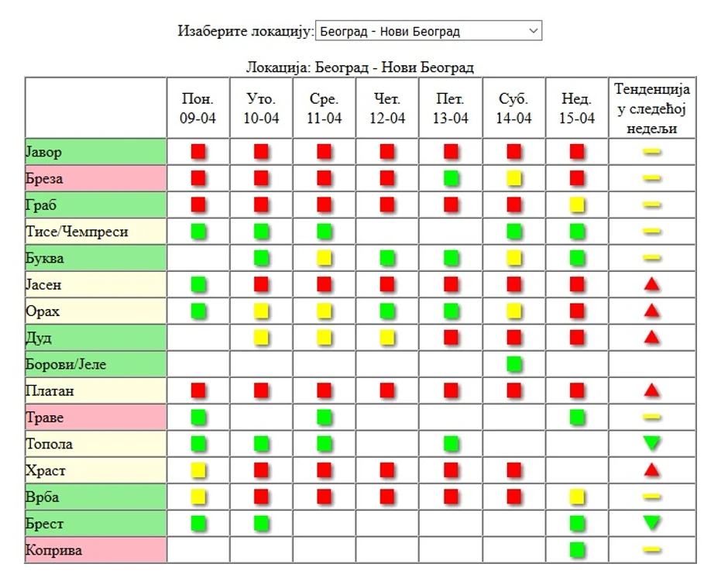
Task: Click the Суб. 14-04 column header
Action: [x=514, y=108]
